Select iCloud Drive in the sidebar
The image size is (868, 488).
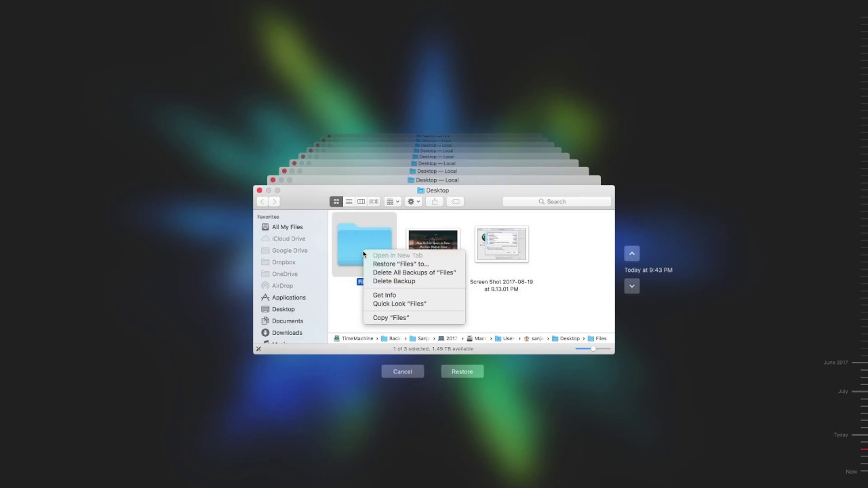[x=288, y=238]
